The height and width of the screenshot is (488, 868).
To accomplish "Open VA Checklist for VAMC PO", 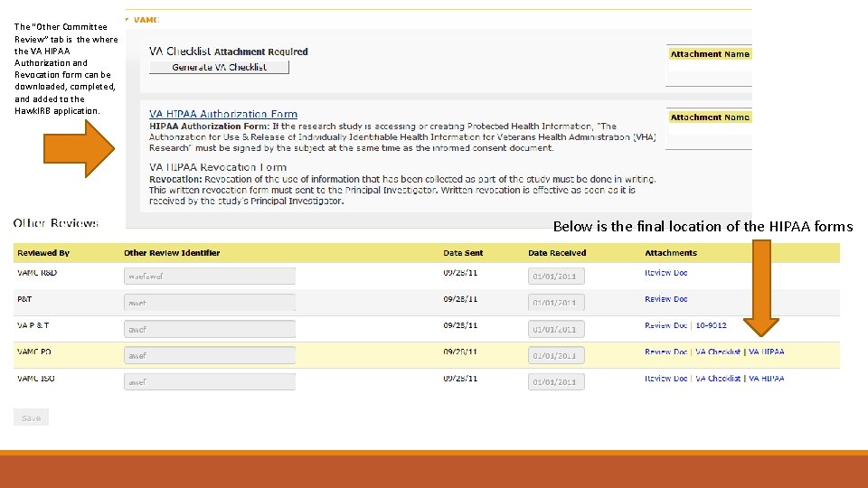I will pyautogui.click(x=717, y=352).
